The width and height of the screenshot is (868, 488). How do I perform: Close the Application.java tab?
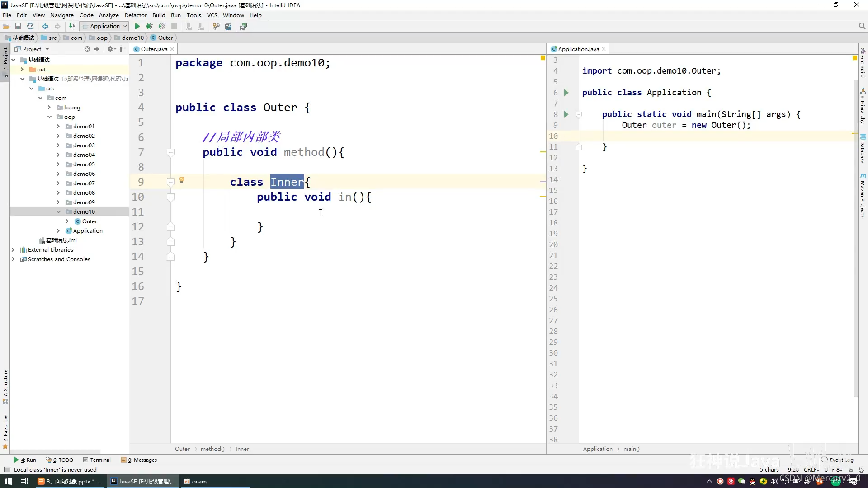tap(604, 49)
